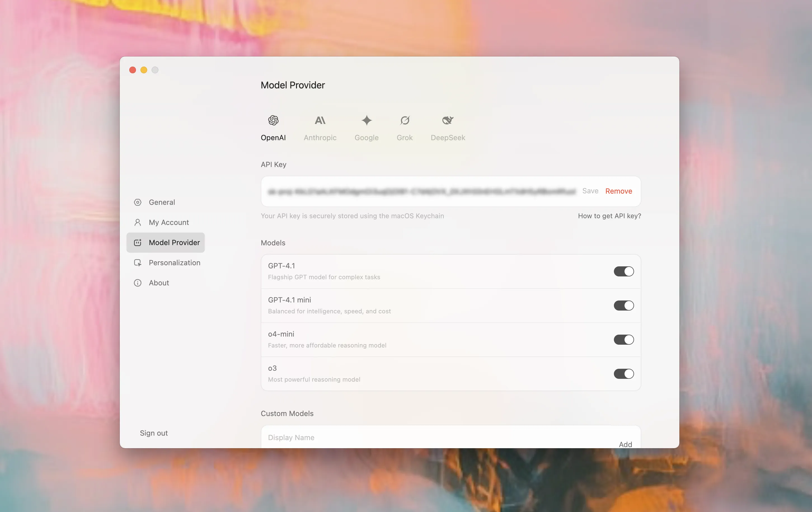
Task: Open the How to get API key link
Action: (x=609, y=216)
